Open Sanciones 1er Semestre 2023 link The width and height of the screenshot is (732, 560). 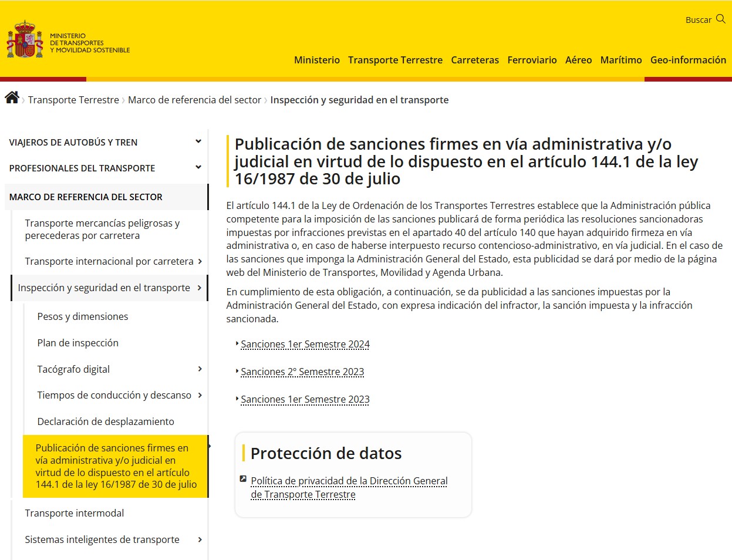pos(305,399)
